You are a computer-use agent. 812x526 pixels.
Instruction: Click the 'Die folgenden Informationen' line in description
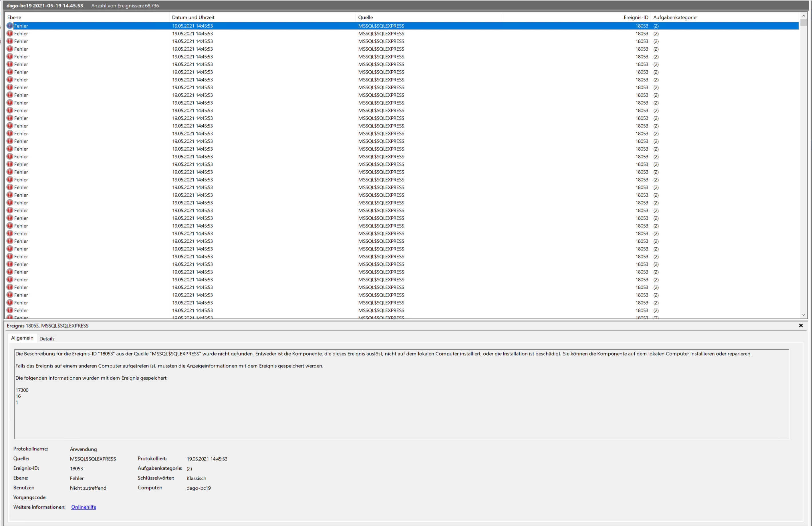point(92,378)
